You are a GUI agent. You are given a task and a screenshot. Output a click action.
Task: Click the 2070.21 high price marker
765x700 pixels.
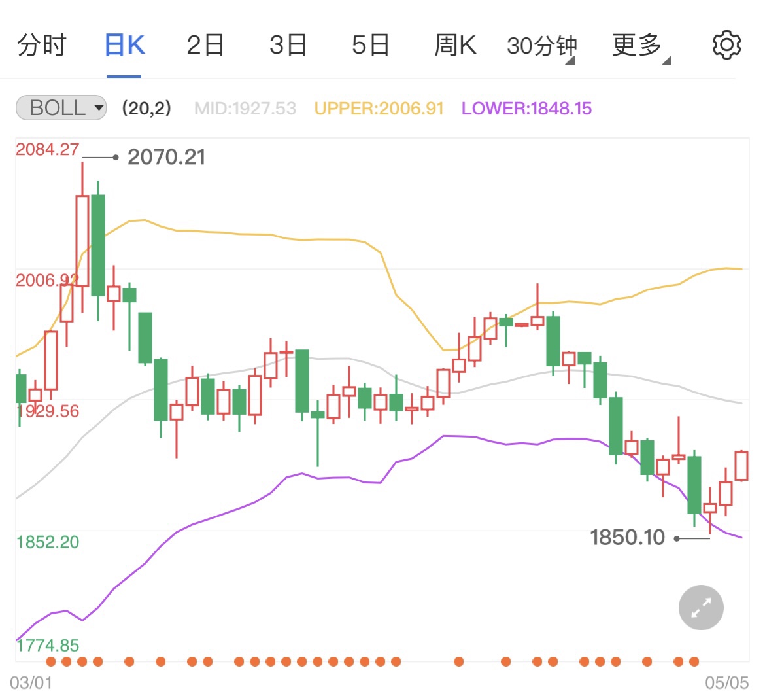[165, 157]
